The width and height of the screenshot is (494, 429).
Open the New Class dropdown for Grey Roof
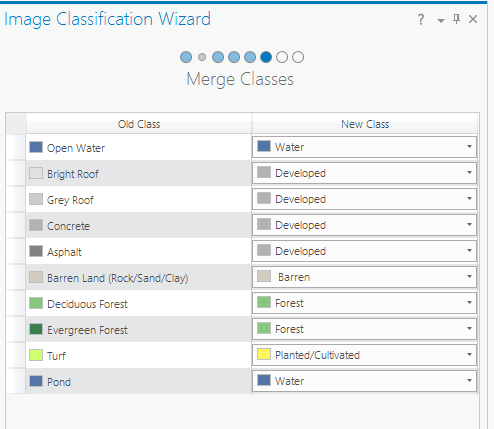(x=364, y=199)
